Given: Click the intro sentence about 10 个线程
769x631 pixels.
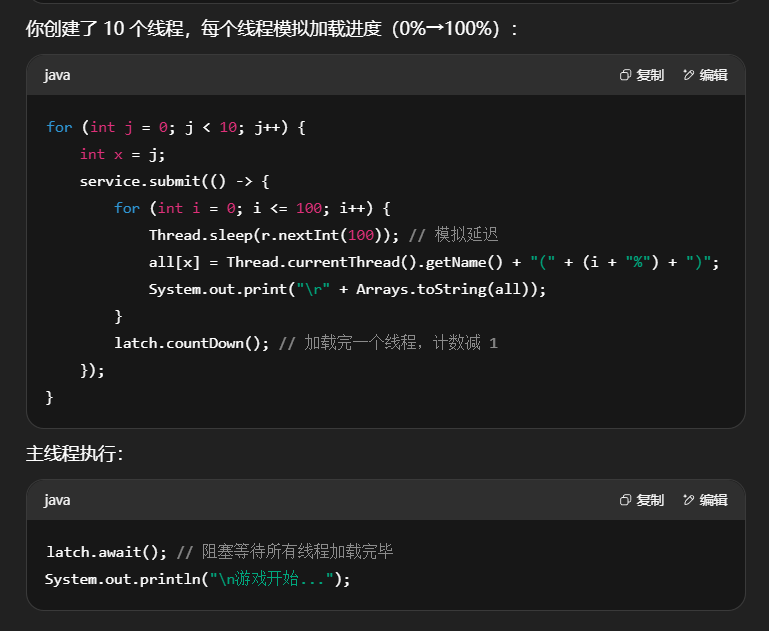Looking at the screenshot, I should click(x=272, y=29).
